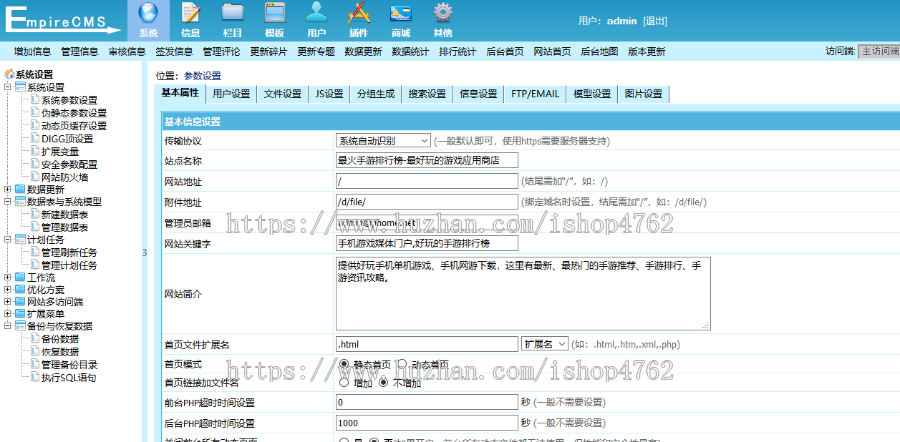Image resolution: width=900 pixels, height=442 pixels.
Task: Select 增加 for homepage link filename
Action: [345, 382]
